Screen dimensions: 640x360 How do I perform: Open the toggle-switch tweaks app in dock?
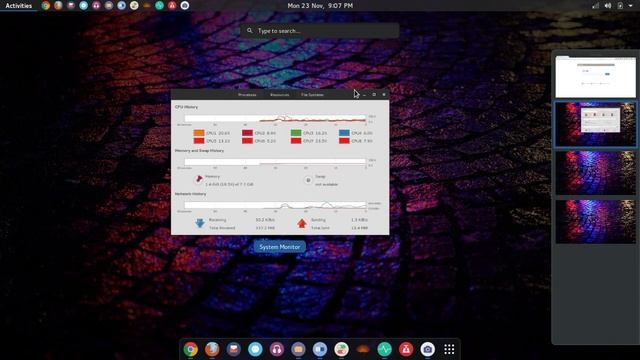(x=342, y=349)
